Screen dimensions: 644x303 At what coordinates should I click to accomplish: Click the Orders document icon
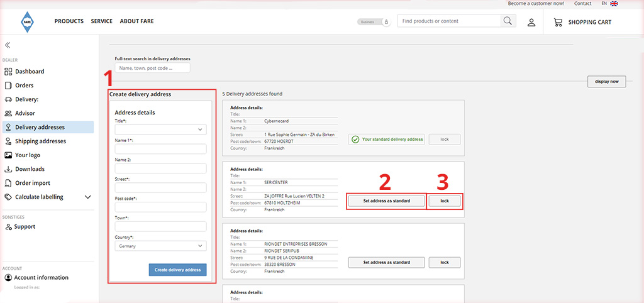tap(8, 85)
